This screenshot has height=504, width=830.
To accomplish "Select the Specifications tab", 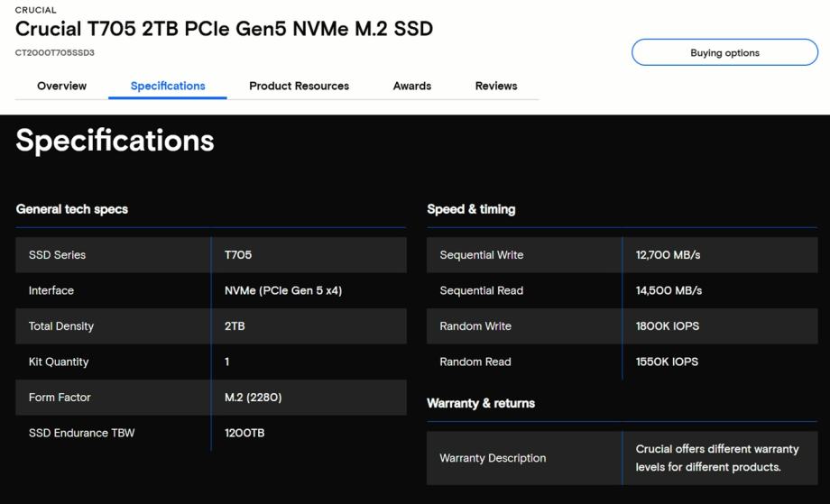I will [168, 86].
